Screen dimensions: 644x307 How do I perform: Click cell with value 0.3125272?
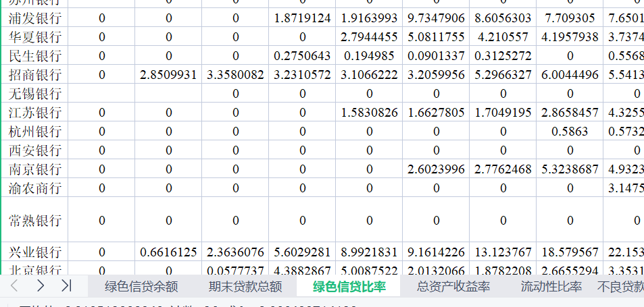tap(503, 56)
